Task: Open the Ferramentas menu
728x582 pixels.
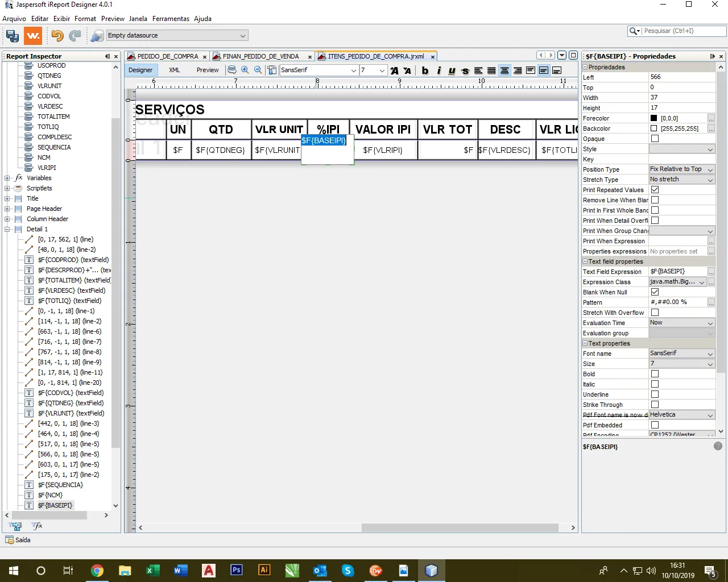Action: (x=171, y=19)
